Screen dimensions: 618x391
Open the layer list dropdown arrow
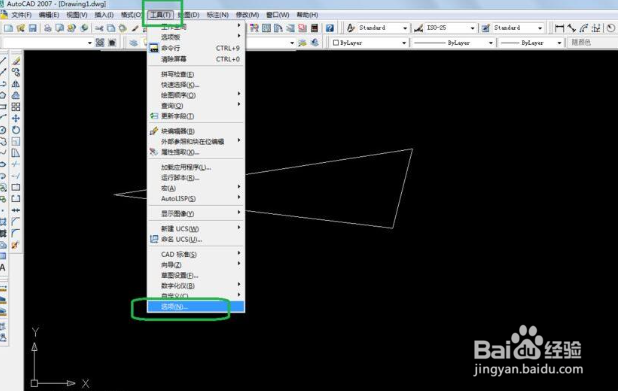[x=292, y=43]
